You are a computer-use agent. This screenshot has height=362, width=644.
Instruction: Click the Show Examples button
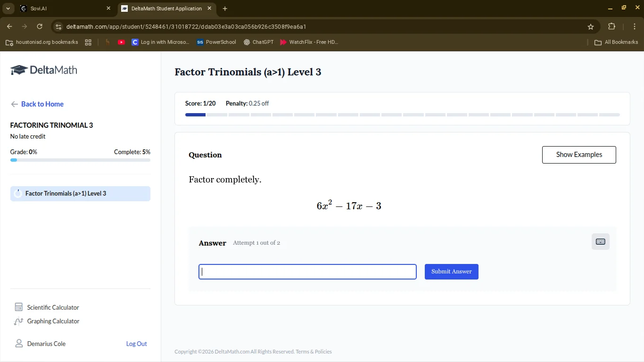pos(579,155)
